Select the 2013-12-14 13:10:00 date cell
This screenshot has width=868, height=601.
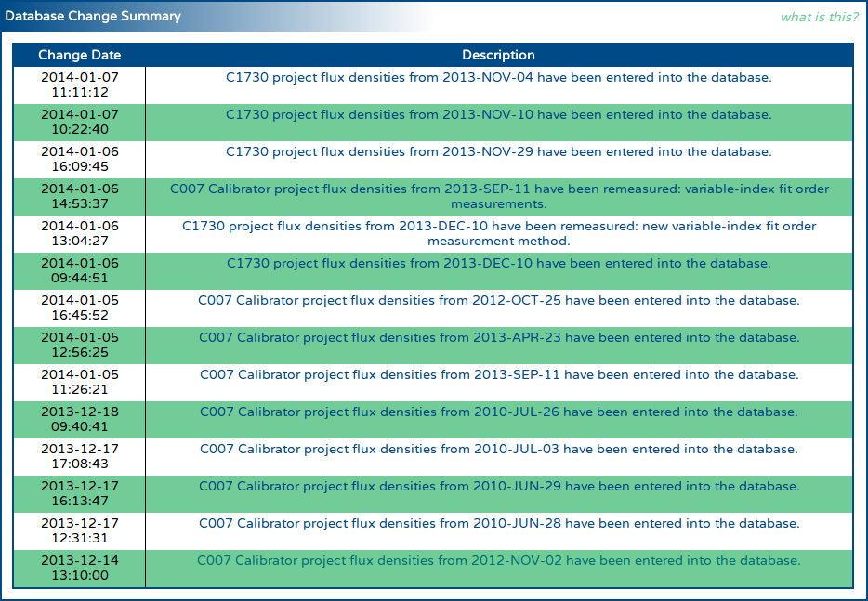(x=80, y=568)
